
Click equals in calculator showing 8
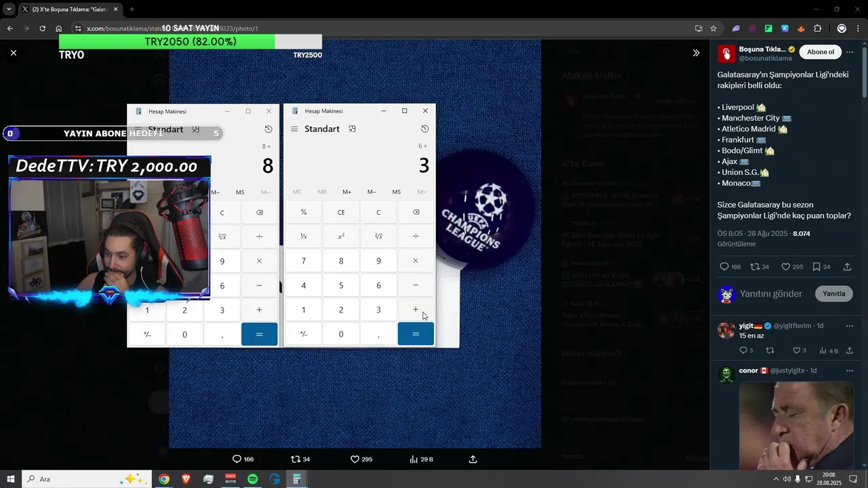click(259, 334)
